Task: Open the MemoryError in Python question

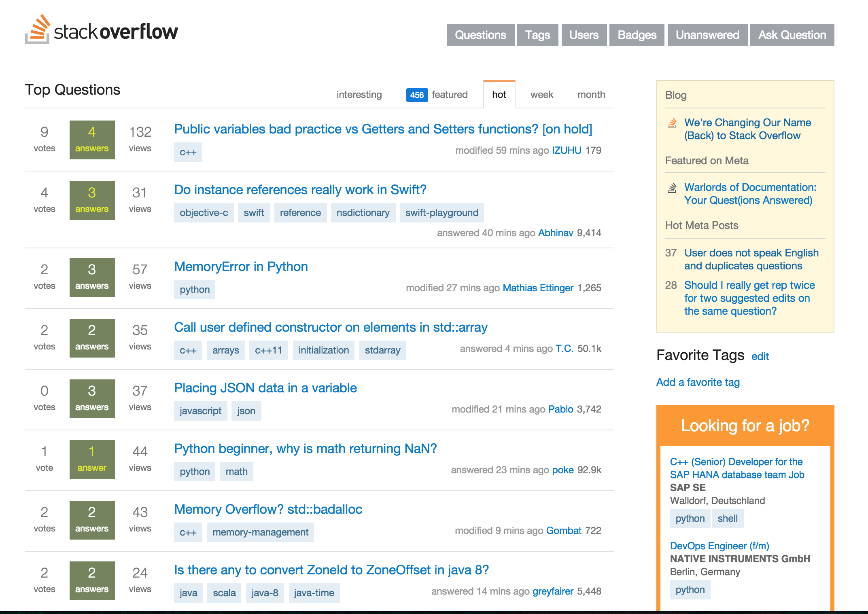Action: click(x=241, y=267)
